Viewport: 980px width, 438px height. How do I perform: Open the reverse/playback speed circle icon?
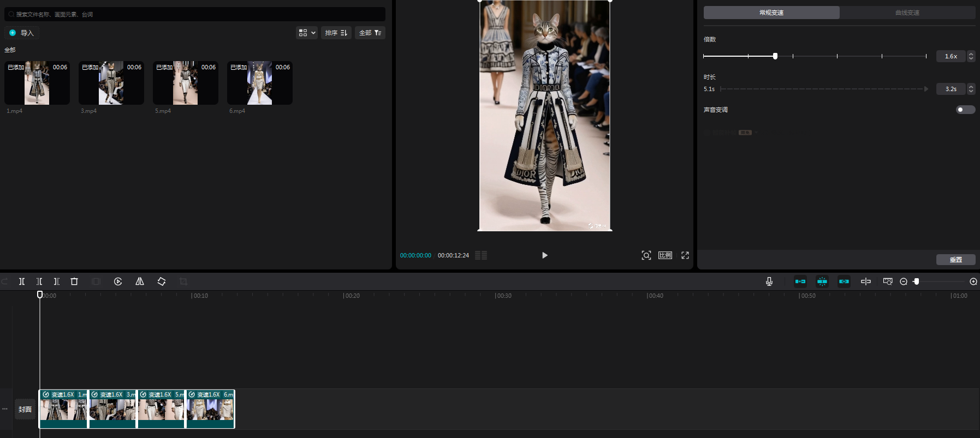118,281
